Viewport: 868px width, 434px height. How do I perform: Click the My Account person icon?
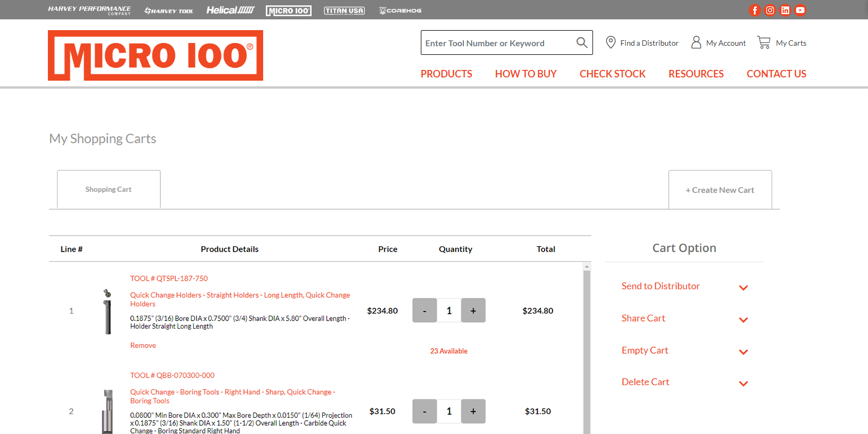696,42
